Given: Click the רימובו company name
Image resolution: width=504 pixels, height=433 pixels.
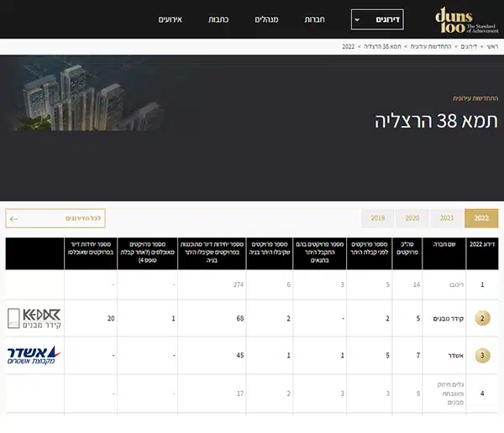Looking at the screenshot, I should (x=456, y=284).
